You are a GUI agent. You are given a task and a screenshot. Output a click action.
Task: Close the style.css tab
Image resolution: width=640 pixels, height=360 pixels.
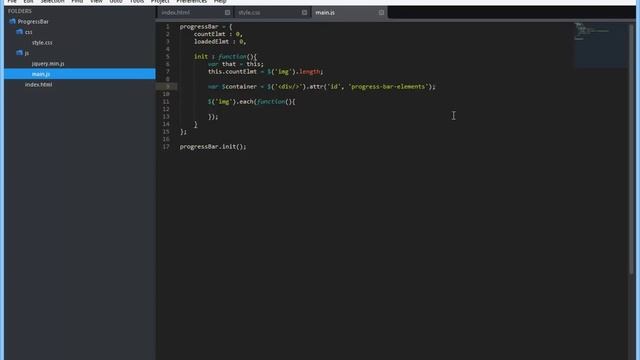tap(304, 13)
